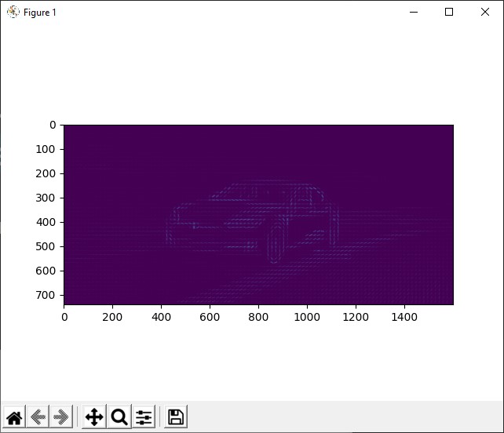The image size is (504, 433).
Task: Minimize the Figure 1 window
Action: [x=414, y=13]
